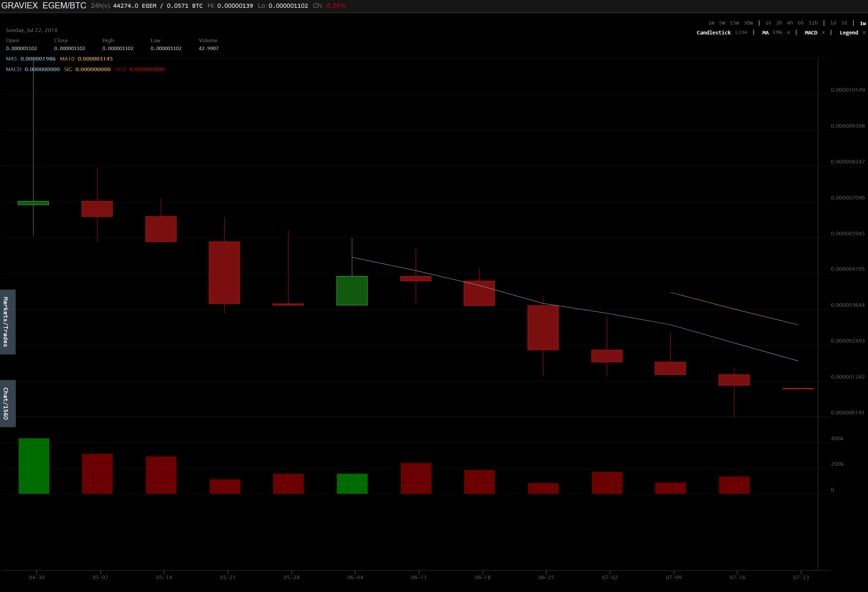Turn off MACD with the x beside it
The width and height of the screenshot is (868, 592).
[823, 33]
